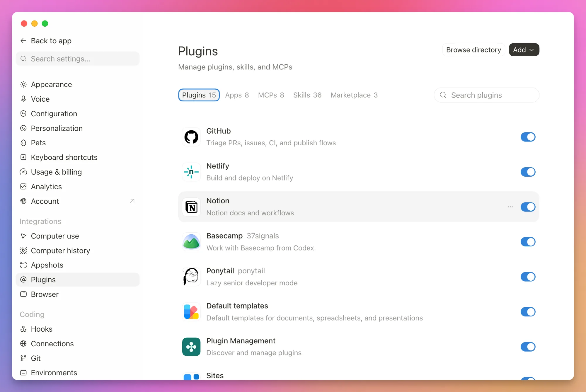Click the Plugin Management green icon

point(191,347)
